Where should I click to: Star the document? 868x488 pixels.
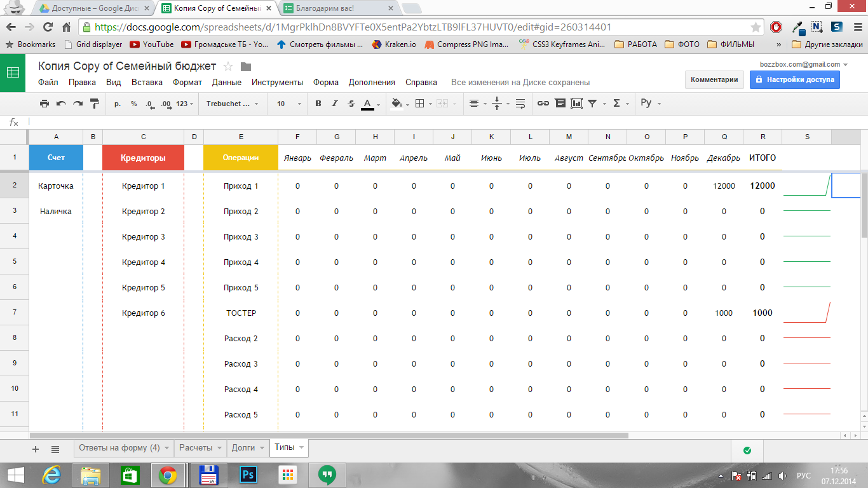pyautogui.click(x=228, y=67)
